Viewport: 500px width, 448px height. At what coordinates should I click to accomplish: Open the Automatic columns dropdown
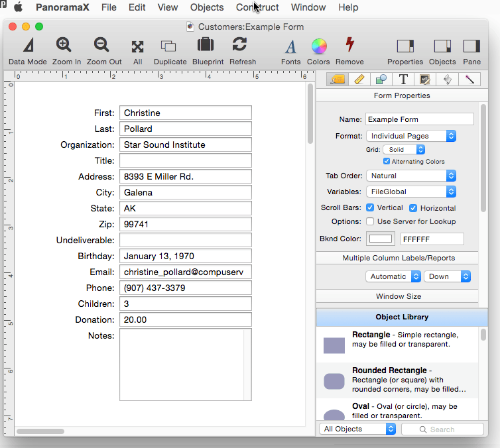point(393,276)
